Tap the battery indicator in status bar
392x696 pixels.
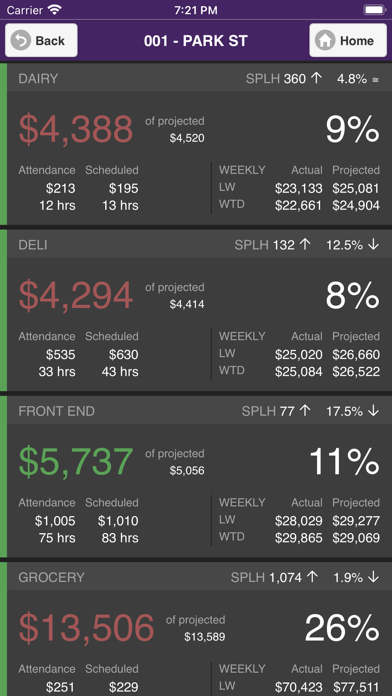coord(374,10)
